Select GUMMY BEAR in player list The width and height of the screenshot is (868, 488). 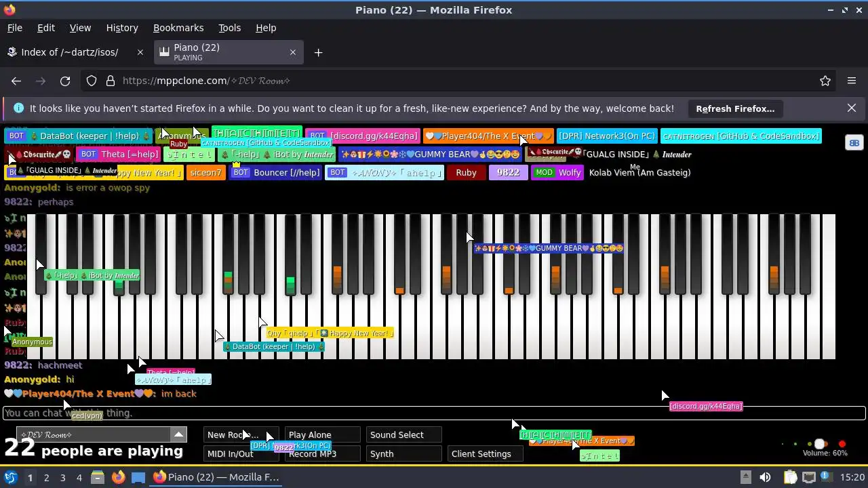click(431, 155)
